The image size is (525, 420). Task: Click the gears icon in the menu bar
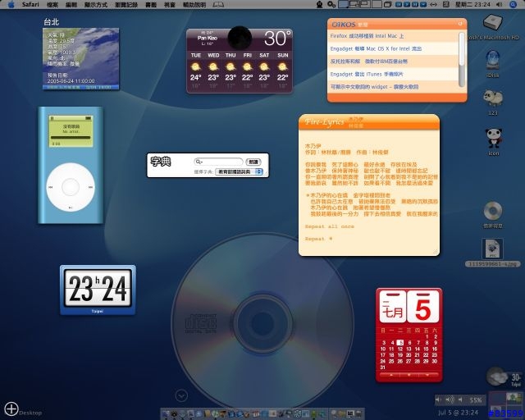click(x=331, y=4)
